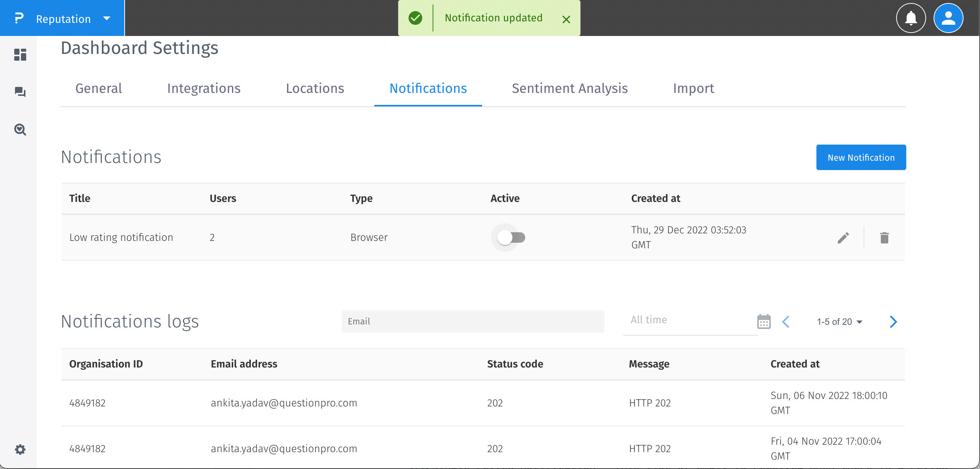Image resolution: width=980 pixels, height=469 pixels.
Task: Open the dashboard grid icon in sidebar
Action: [x=20, y=55]
